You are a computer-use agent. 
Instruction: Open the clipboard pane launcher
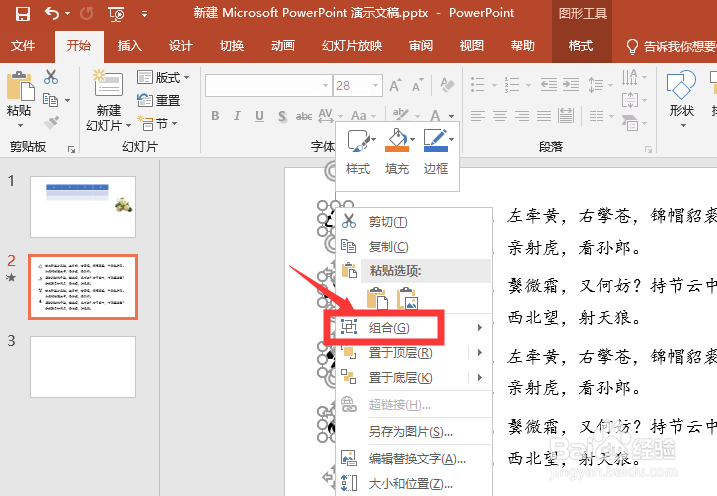71,149
